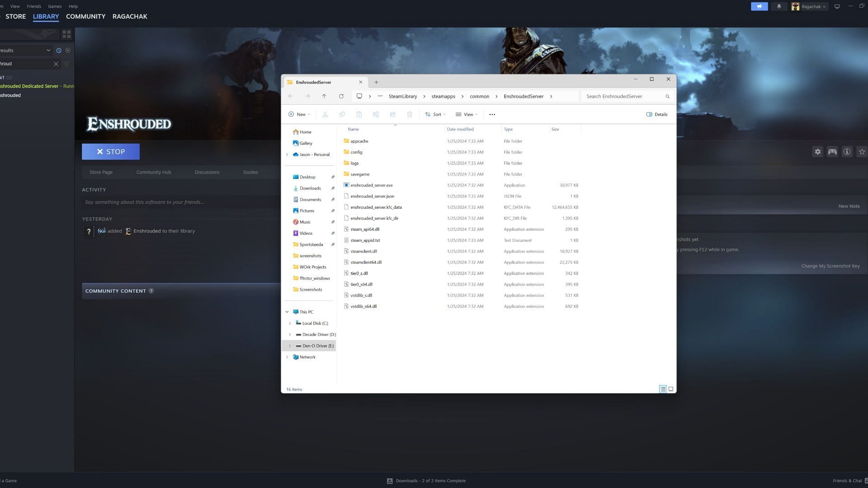
Task: Click Steam Downloads status bar
Action: (x=426, y=481)
